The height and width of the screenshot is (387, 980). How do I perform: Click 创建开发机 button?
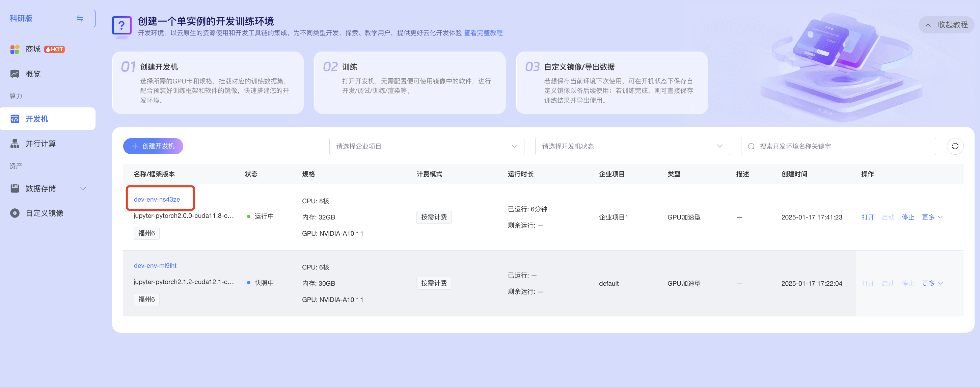click(153, 146)
